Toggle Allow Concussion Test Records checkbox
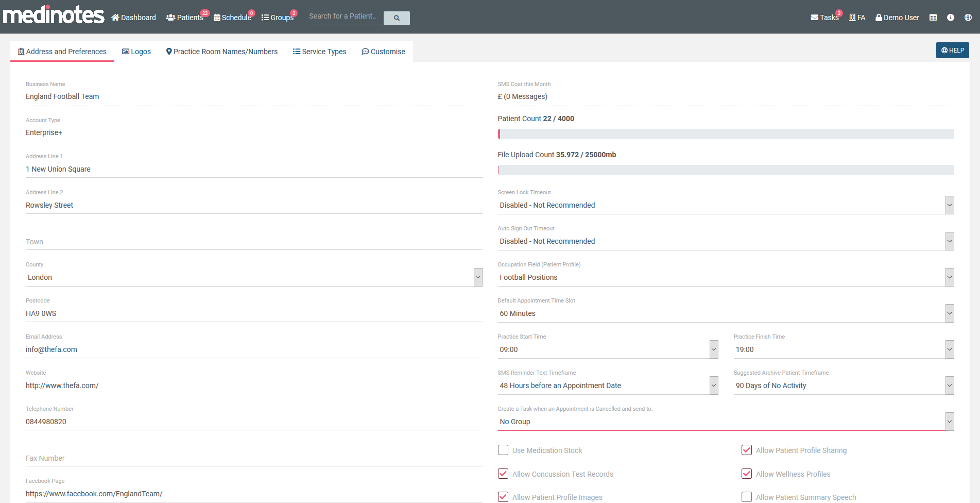Screen dimensions: 980x503 pyautogui.click(x=503, y=474)
